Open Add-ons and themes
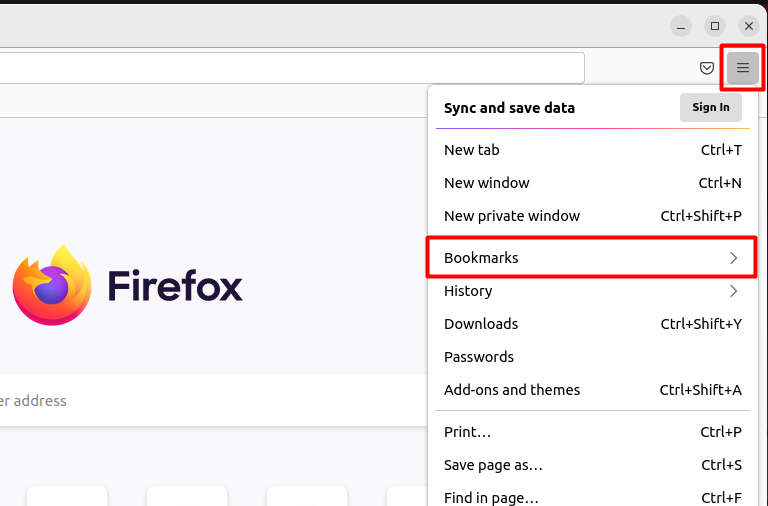Image resolution: width=768 pixels, height=506 pixels. point(593,390)
